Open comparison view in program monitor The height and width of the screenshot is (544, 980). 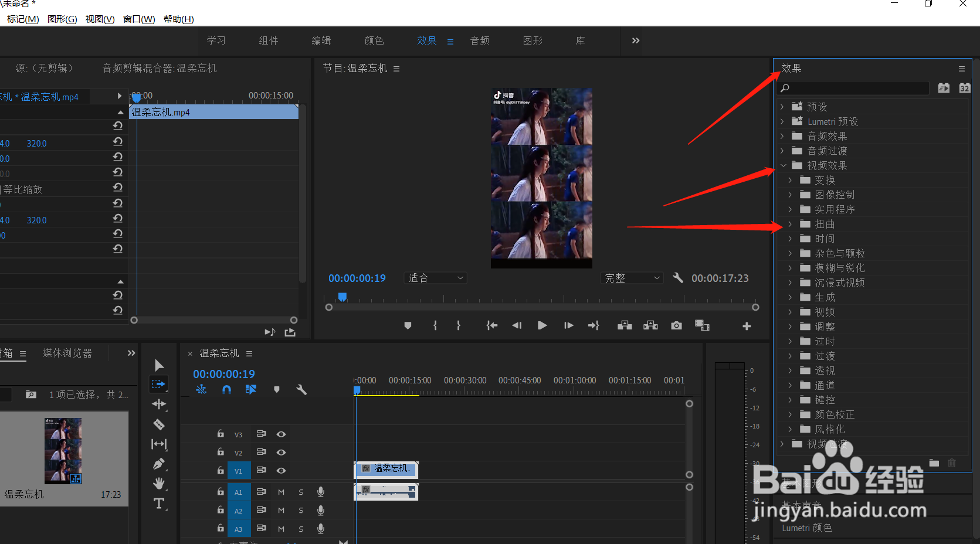702,325
